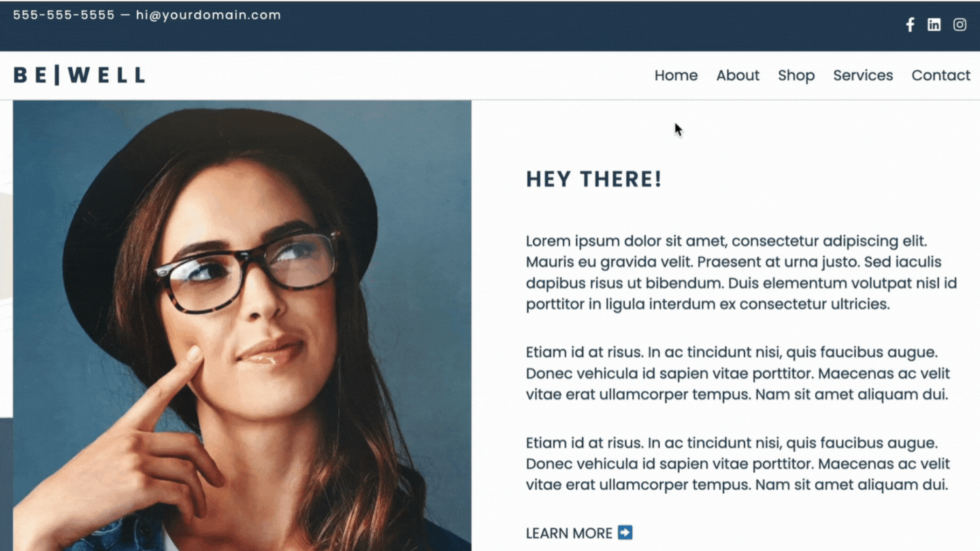Click the blue arrow icon beside Learn More

tap(625, 533)
